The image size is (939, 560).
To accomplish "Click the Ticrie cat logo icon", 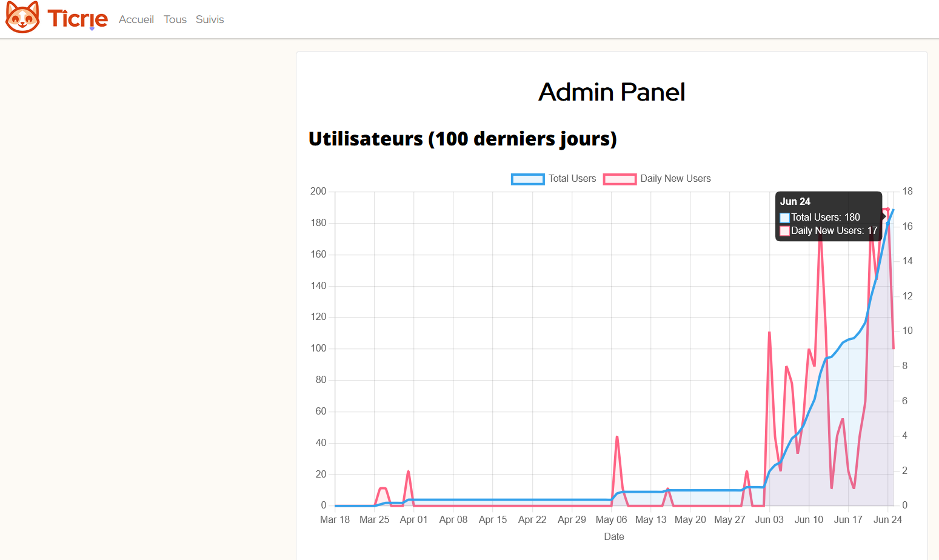I will pos(22,17).
